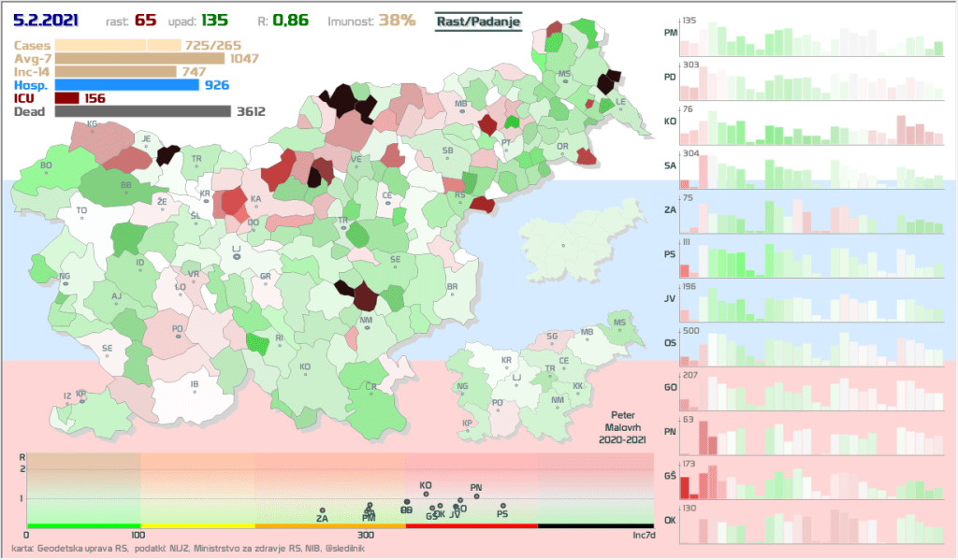Click the PM region bar chart label

coord(670,33)
